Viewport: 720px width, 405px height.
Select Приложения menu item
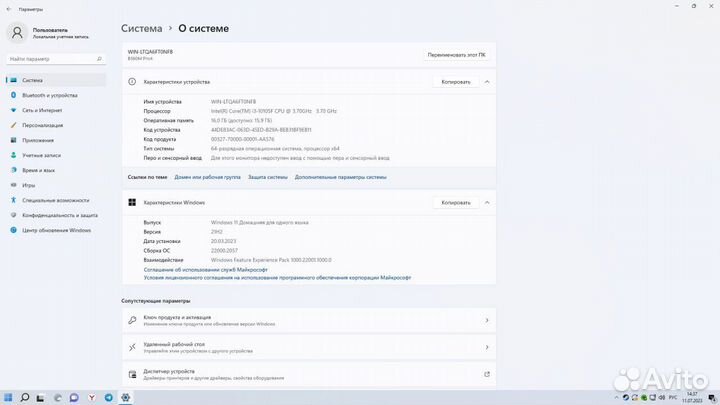pyautogui.click(x=56, y=140)
